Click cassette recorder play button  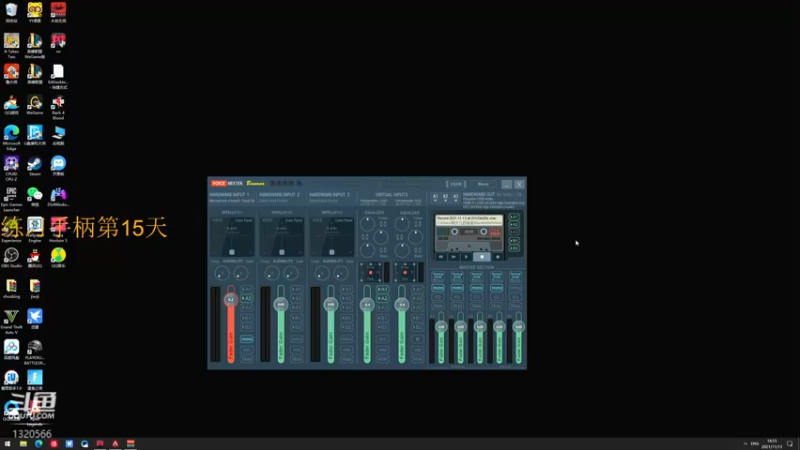coord(466,257)
